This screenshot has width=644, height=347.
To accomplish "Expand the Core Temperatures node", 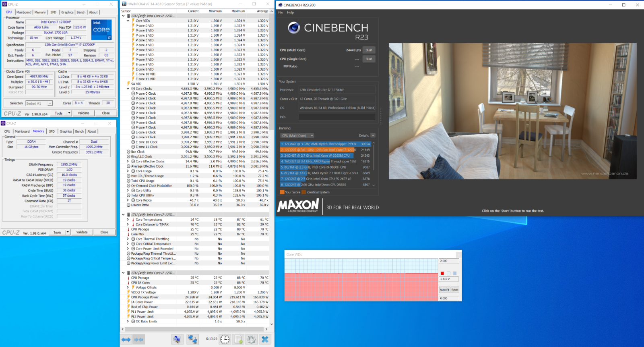I will pos(128,220).
